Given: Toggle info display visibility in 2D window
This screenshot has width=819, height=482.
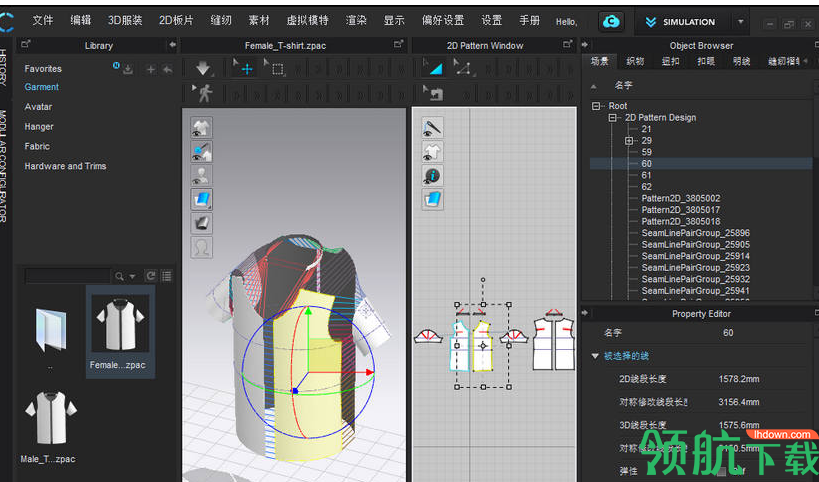Looking at the screenshot, I should (432, 175).
